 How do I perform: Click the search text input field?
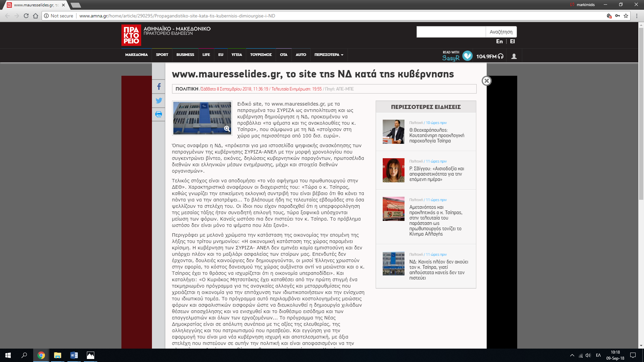point(451,32)
